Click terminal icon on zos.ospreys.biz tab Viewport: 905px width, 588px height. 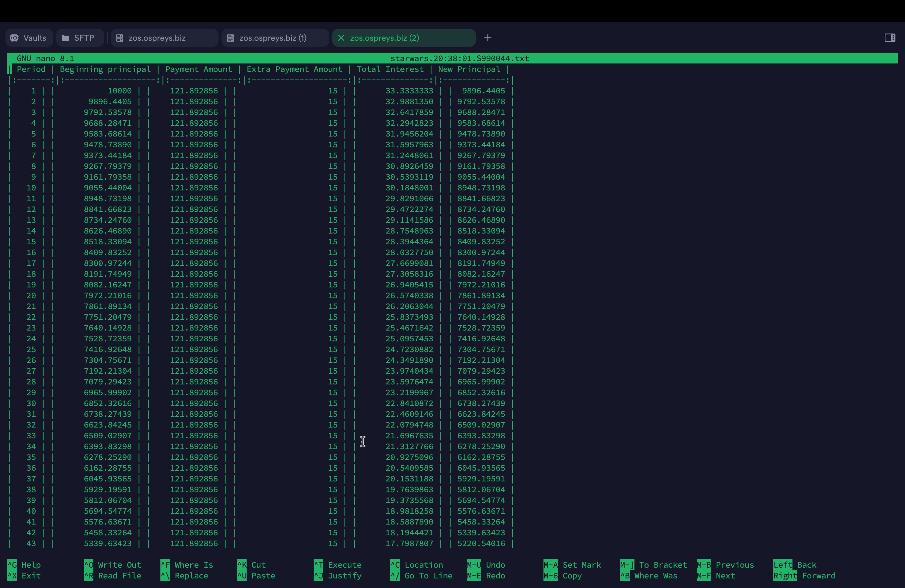(x=120, y=38)
